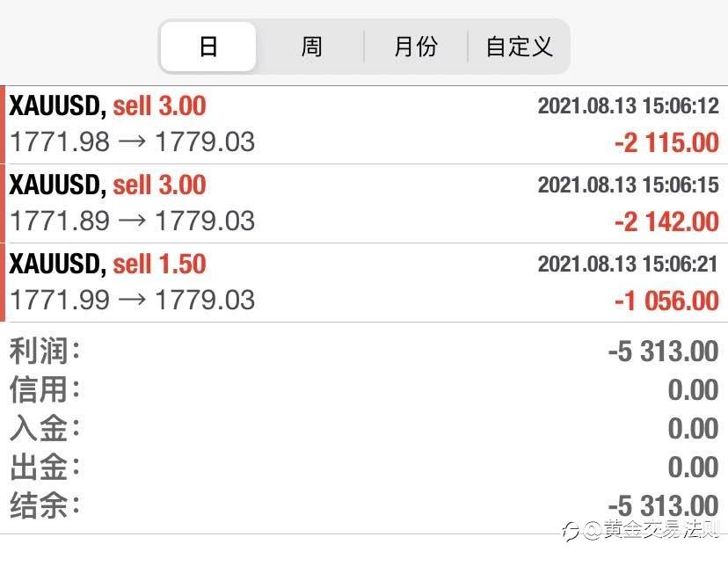The image size is (728, 566).
Task: Select the 1771.89 → 1779.03 price line
Action: pyautogui.click(x=132, y=221)
